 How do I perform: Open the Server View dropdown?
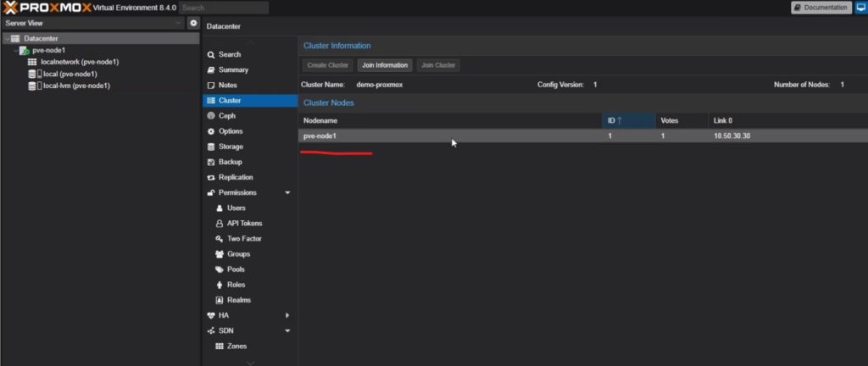click(x=178, y=23)
